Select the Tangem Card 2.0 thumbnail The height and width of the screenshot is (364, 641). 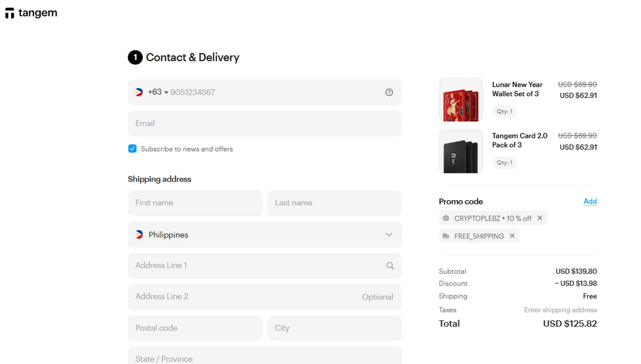coord(461,151)
